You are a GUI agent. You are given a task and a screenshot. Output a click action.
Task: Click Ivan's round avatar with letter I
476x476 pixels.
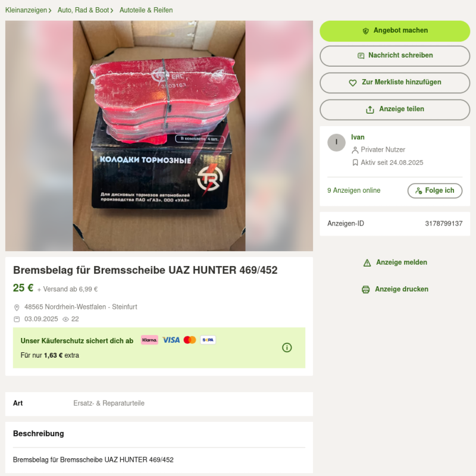pos(336,142)
